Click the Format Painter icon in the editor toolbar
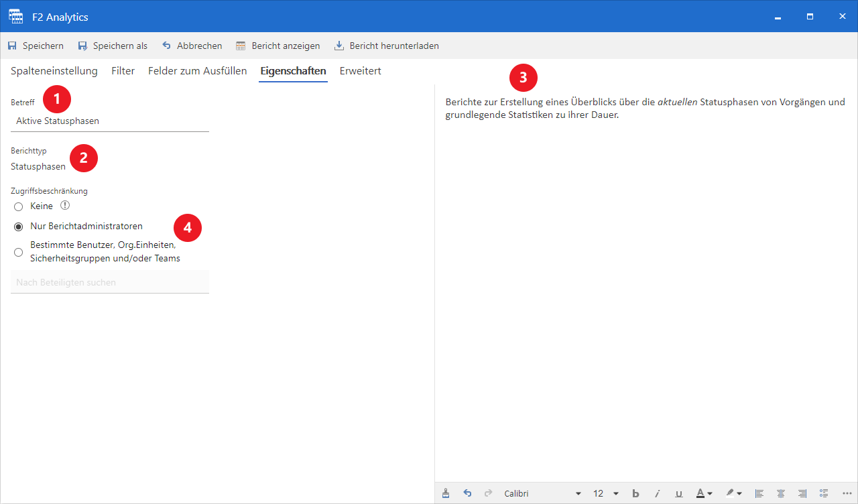858x504 pixels. [446, 493]
